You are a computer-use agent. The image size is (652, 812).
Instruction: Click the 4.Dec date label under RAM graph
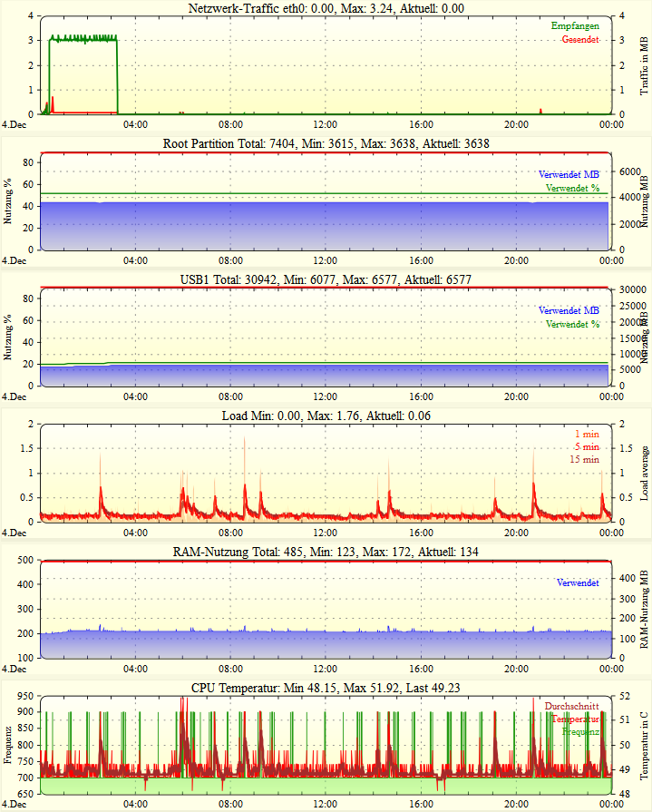14,669
